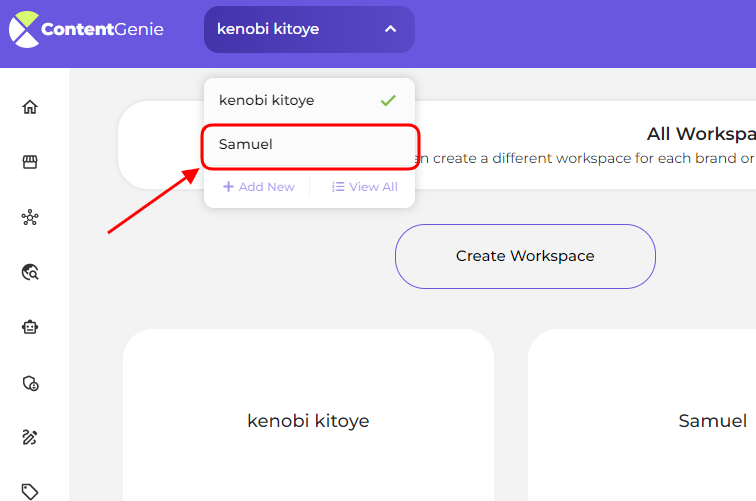Click the Create Workspace button
Screen dimensions: 756x501
pyautogui.click(x=525, y=256)
